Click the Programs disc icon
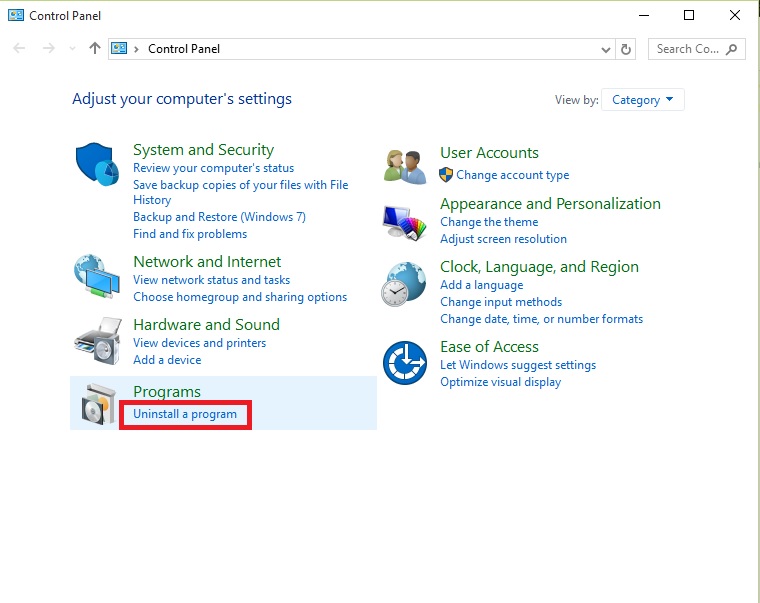The width and height of the screenshot is (760, 603). pyautogui.click(x=98, y=404)
